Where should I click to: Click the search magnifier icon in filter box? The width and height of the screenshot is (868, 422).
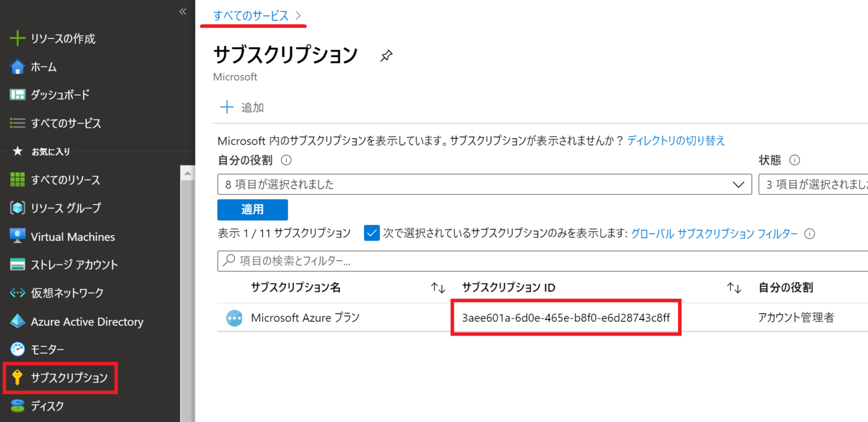coord(228,261)
